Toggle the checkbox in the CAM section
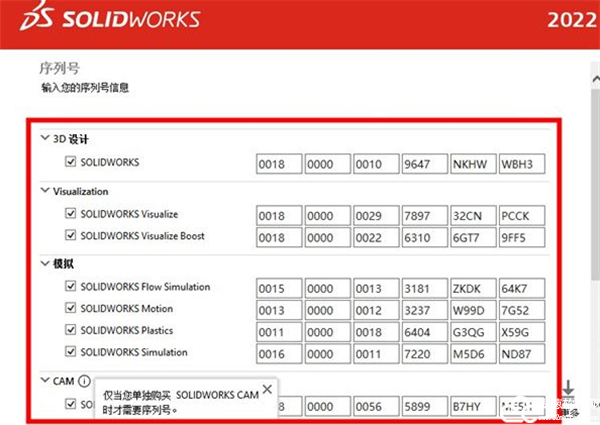This screenshot has height=425, width=600. [70, 404]
